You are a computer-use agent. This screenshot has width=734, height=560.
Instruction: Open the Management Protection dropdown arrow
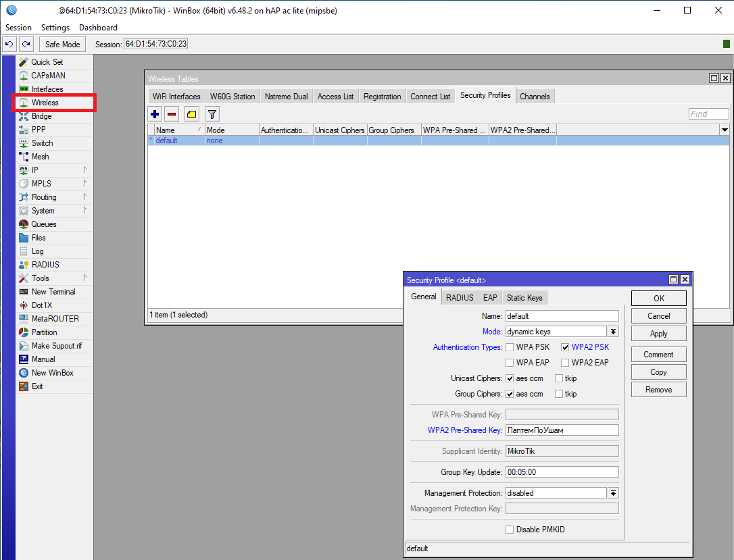point(613,493)
